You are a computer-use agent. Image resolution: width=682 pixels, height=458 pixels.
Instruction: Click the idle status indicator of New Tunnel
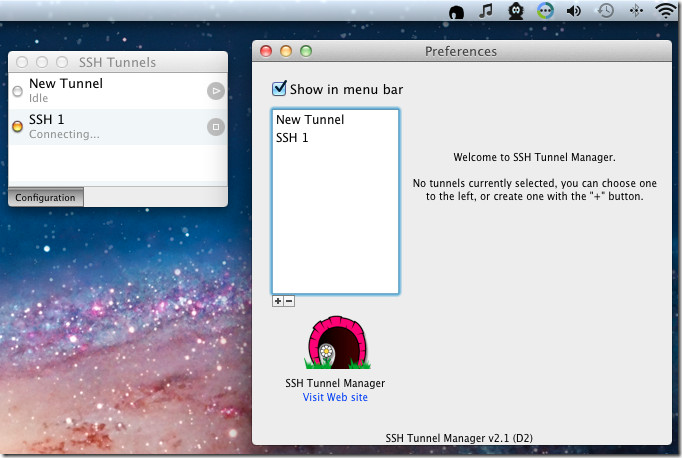click(x=17, y=91)
